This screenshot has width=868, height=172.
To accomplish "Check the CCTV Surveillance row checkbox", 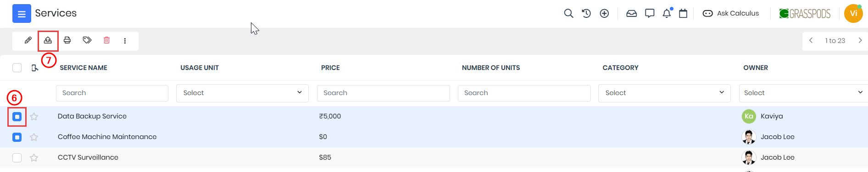I will [x=17, y=158].
